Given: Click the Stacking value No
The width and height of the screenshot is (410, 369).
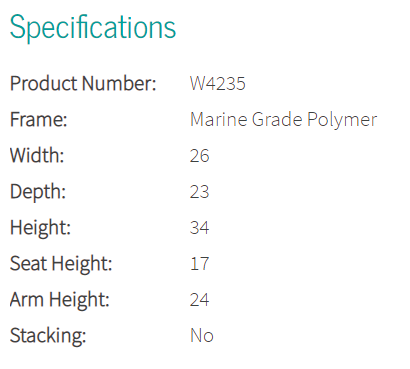Looking at the screenshot, I should pyautogui.click(x=202, y=336).
